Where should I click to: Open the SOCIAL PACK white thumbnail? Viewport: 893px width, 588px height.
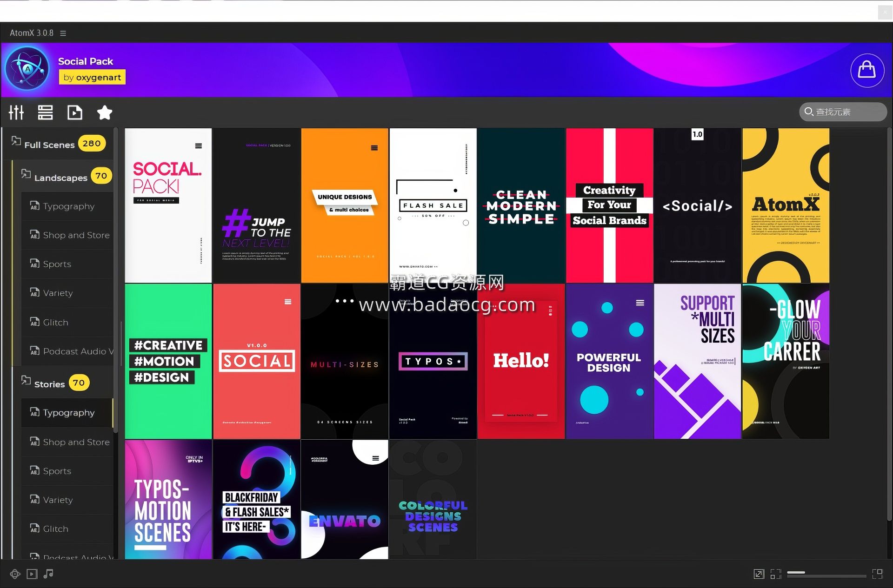pos(168,205)
